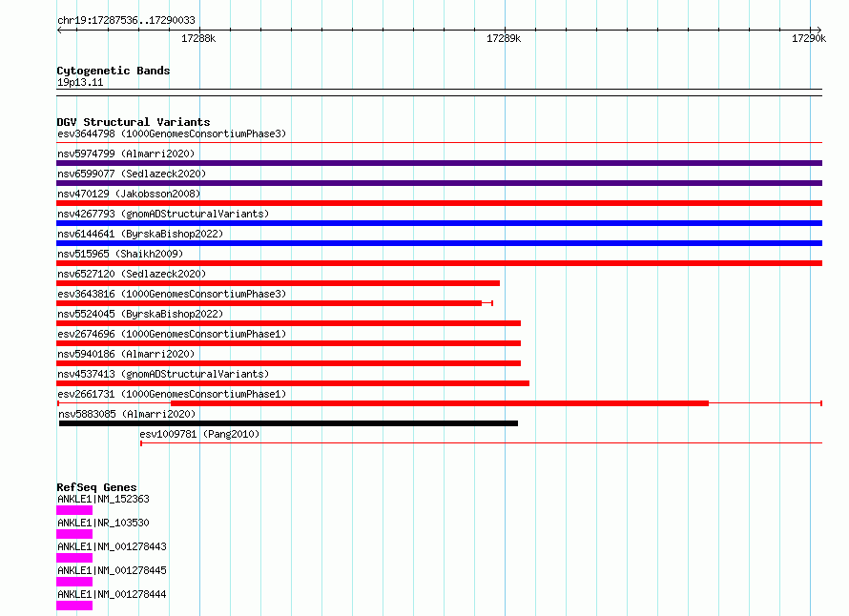Click the DGV Structural Variants track title
Viewport: 849px width, 616px height.
[x=134, y=122]
